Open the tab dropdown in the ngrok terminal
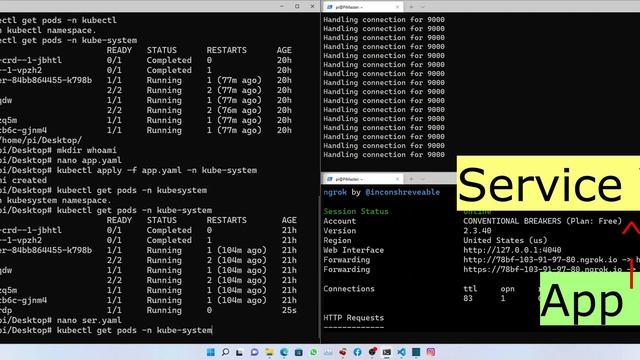Image resolution: width=640 pixels, height=360 pixels. [423, 179]
